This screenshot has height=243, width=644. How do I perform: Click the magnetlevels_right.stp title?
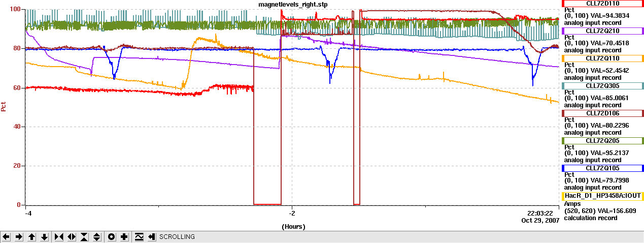click(x=293, y=4)
